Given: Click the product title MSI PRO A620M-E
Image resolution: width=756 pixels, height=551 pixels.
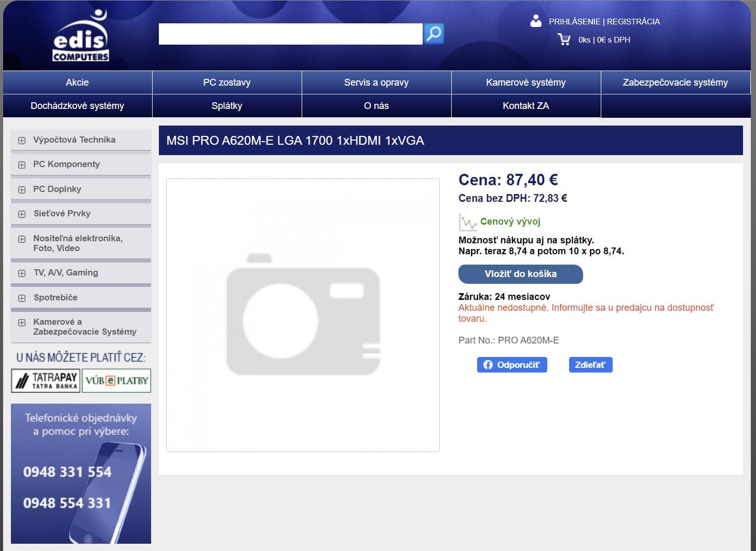Looking at the screenshot, I should coord(295,141).
